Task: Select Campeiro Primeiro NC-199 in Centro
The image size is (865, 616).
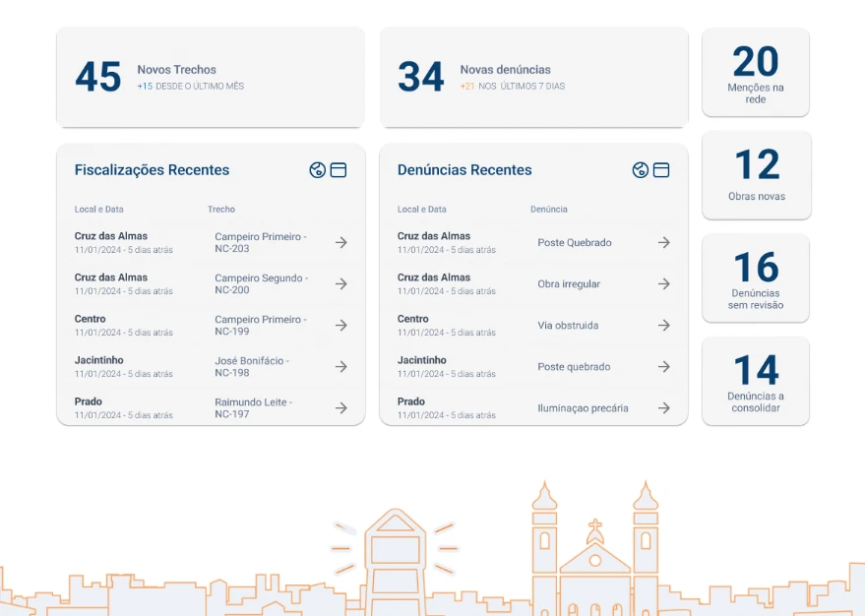Action: (260, 326)
